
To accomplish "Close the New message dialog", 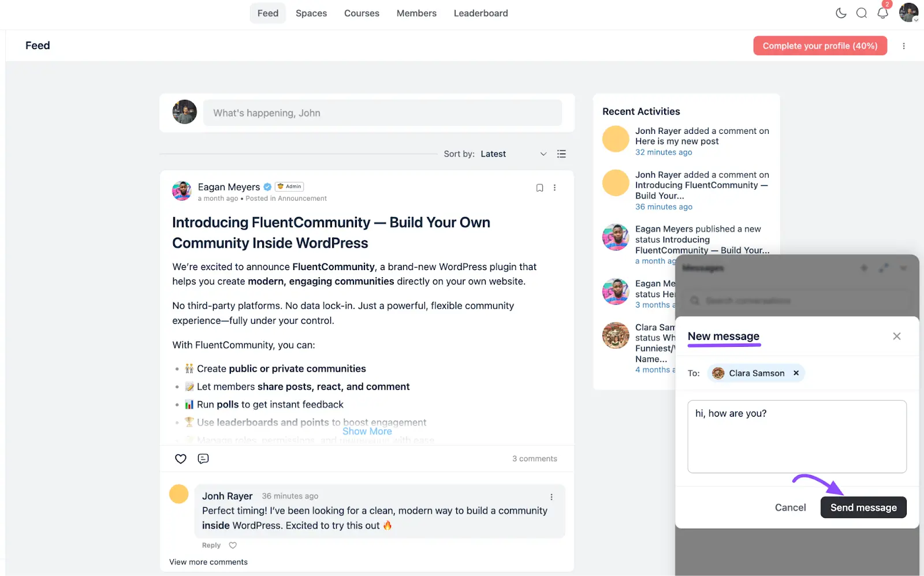I will point(896,336).
